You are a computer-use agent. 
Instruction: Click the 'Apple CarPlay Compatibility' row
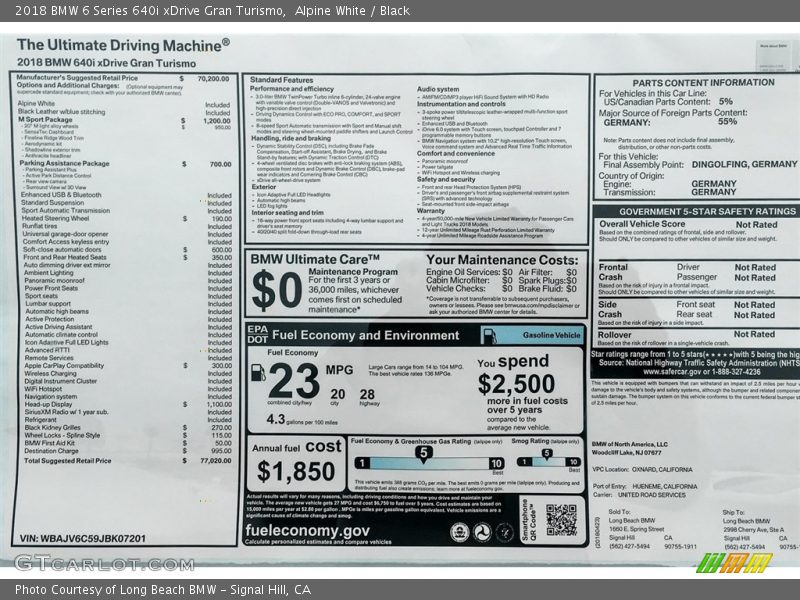128,366
